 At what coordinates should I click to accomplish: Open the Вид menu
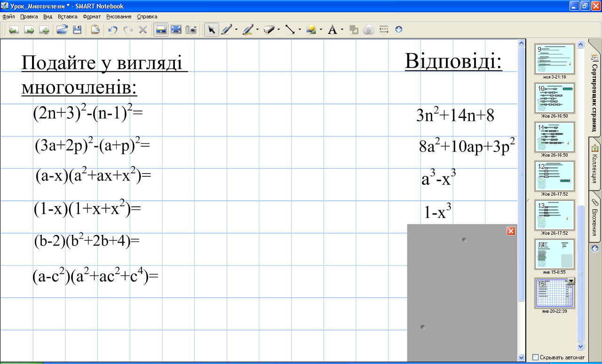pyautogui.click(x=48, y=16)
